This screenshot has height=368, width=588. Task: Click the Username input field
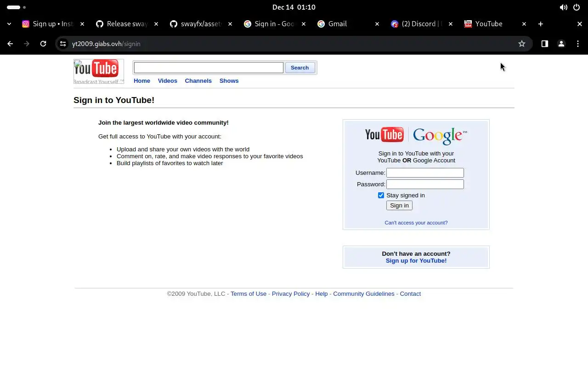point(425,172)
